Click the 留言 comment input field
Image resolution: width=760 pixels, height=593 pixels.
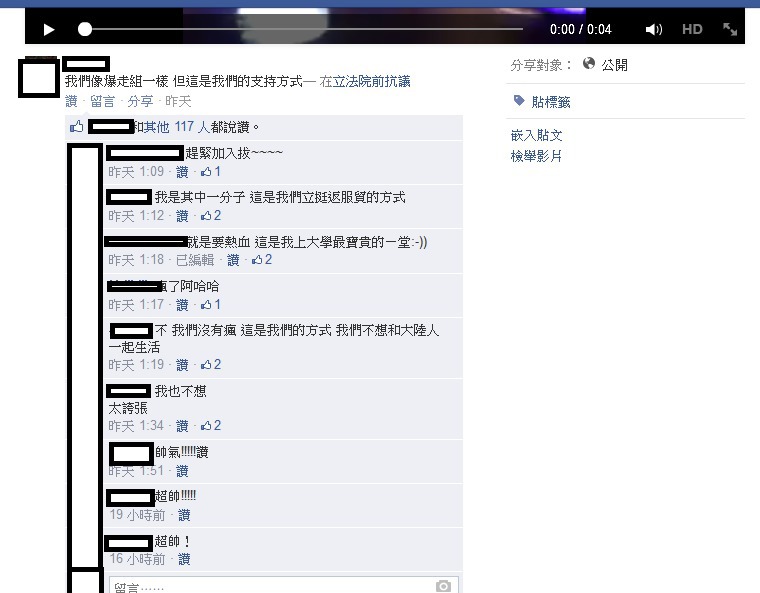[284, 585]
